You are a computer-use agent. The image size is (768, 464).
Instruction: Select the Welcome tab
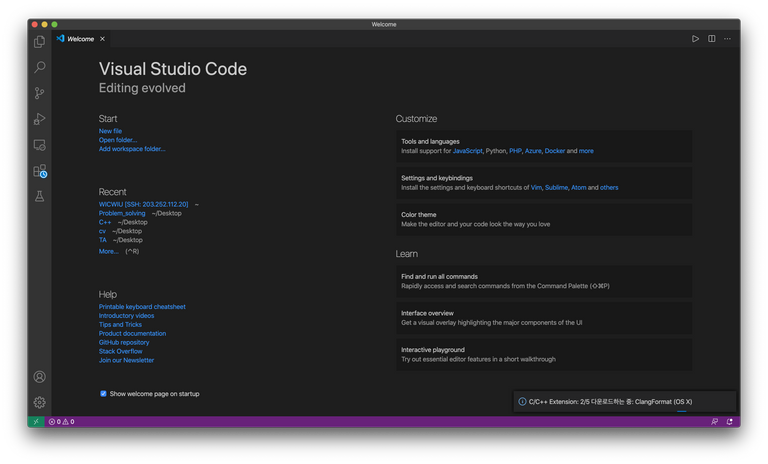[81, 39]
